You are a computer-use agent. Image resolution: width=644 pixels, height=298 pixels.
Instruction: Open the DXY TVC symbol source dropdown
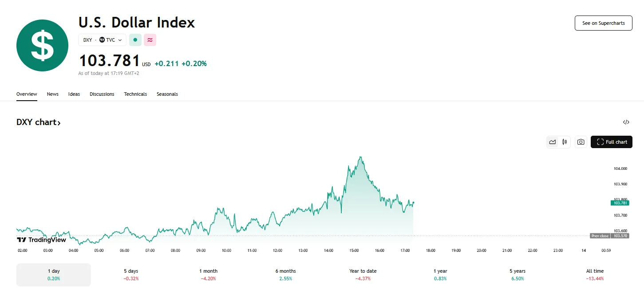click(x=103, y=40)
